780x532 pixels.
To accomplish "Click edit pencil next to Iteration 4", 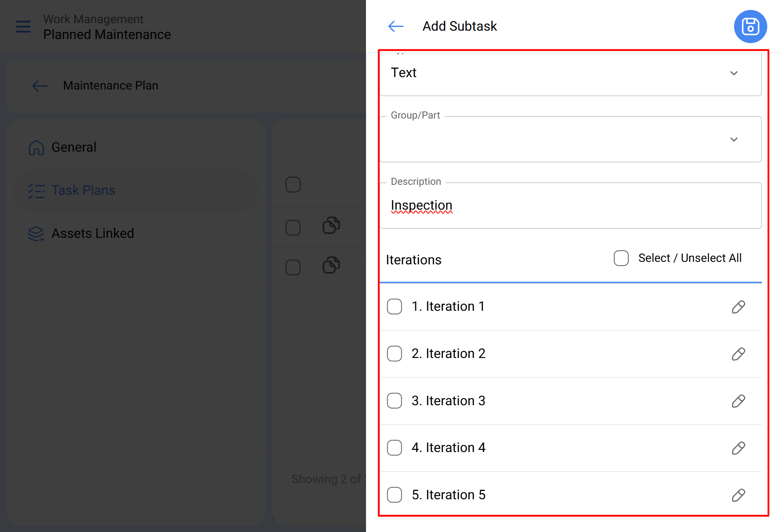I will (x=738, y=448).
